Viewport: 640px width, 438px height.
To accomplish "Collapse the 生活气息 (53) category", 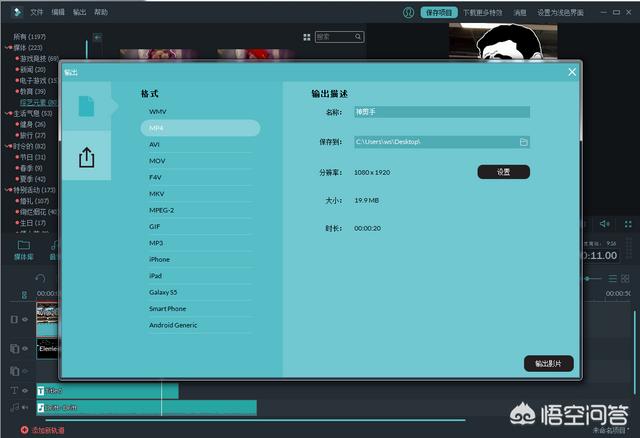I will (x=8, y=113).
